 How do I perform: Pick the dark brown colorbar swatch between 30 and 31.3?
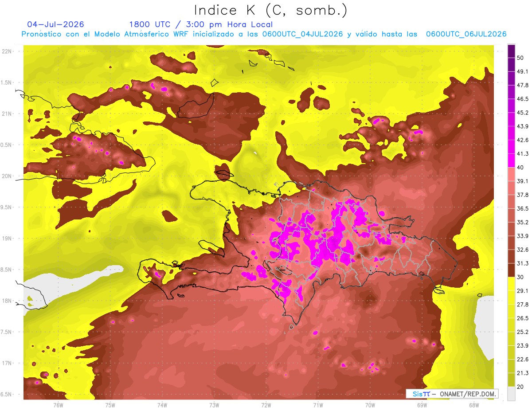coord(512,270)
